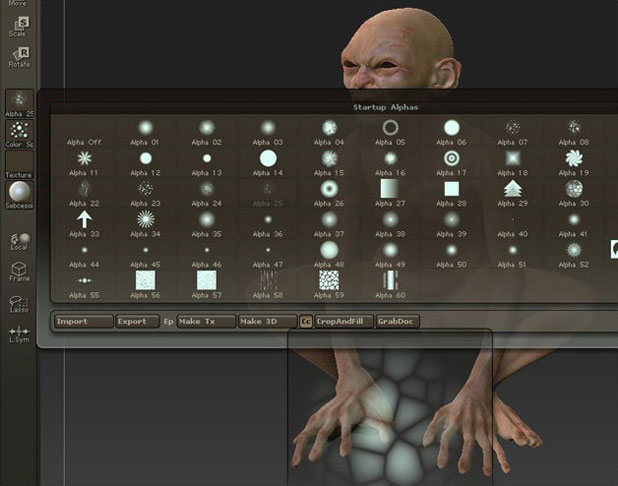Click the Make 3D button
This screenshot has width=618, height=486.
coord(268,322)
